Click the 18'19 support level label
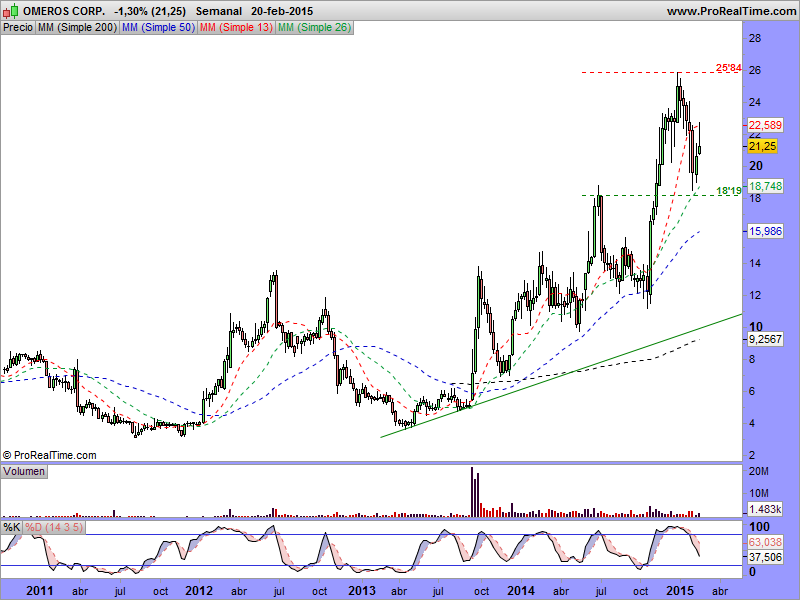The width and height of the screenshot is (800, 600). pos(729,191)
